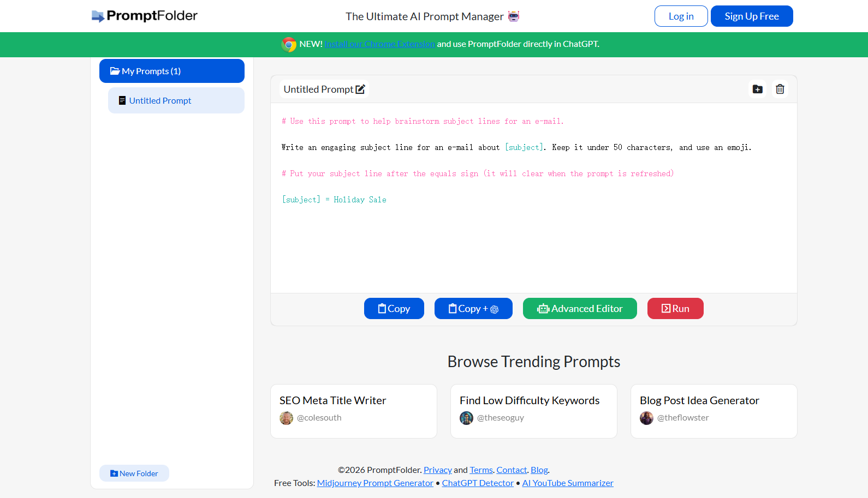The image size is (868, 498).
Task: Click colesouth's avatar image
Action: point(286,418)
